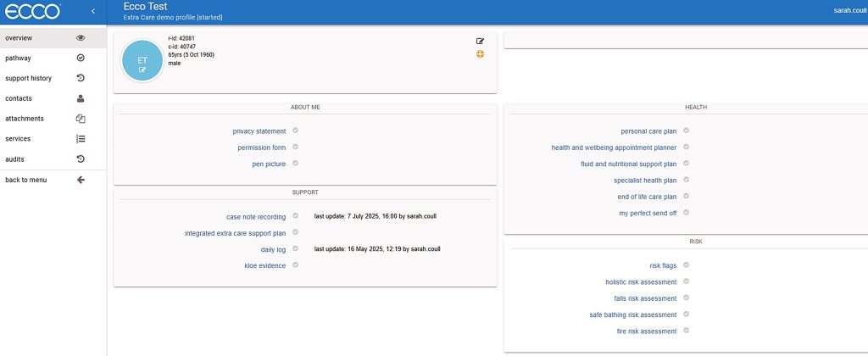Click the attachments copy icon
Screen dimensions: 868x356
[81, 119]
